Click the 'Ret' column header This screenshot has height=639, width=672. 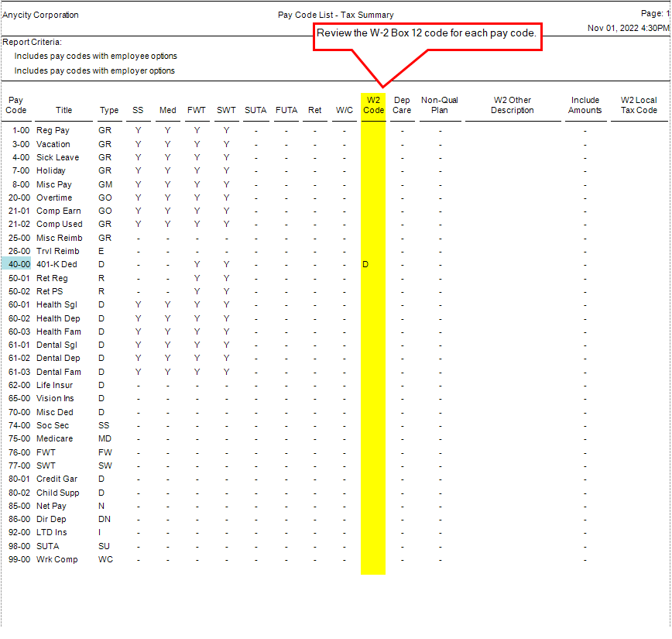click(314, 110)
